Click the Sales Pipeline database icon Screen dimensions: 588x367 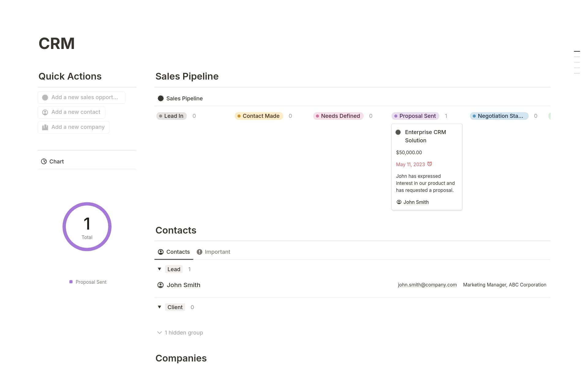coord(160,98)
